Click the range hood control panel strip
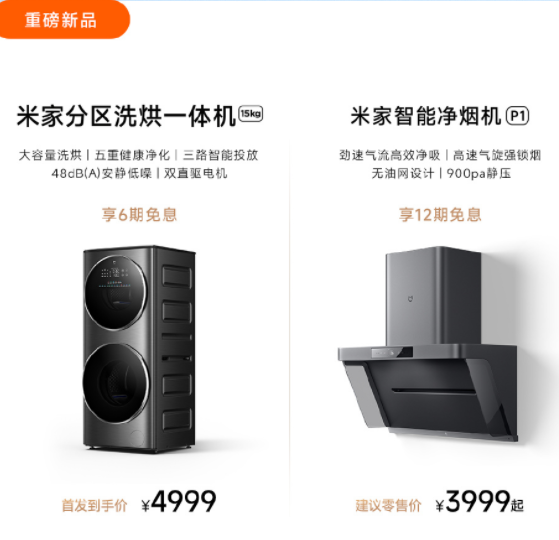 click(x=392, y=353)
